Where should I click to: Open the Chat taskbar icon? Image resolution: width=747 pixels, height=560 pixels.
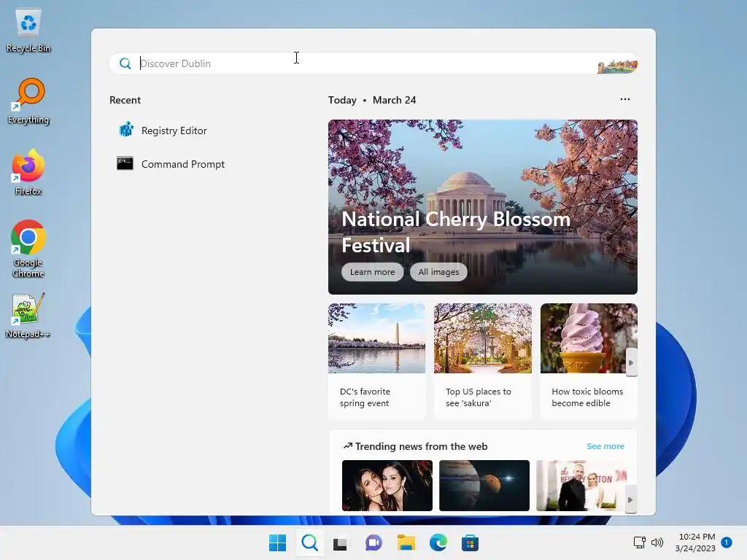pyautogui.click(x=373, y=542)
